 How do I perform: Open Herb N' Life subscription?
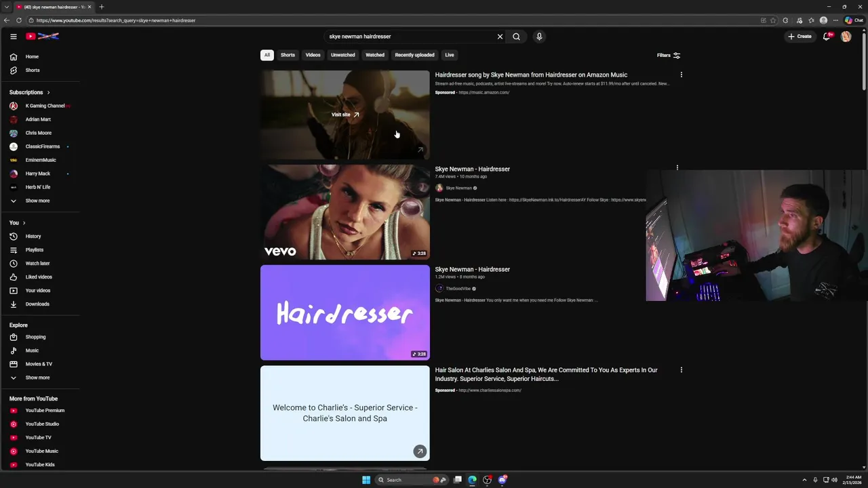click(x=41, y=187)
